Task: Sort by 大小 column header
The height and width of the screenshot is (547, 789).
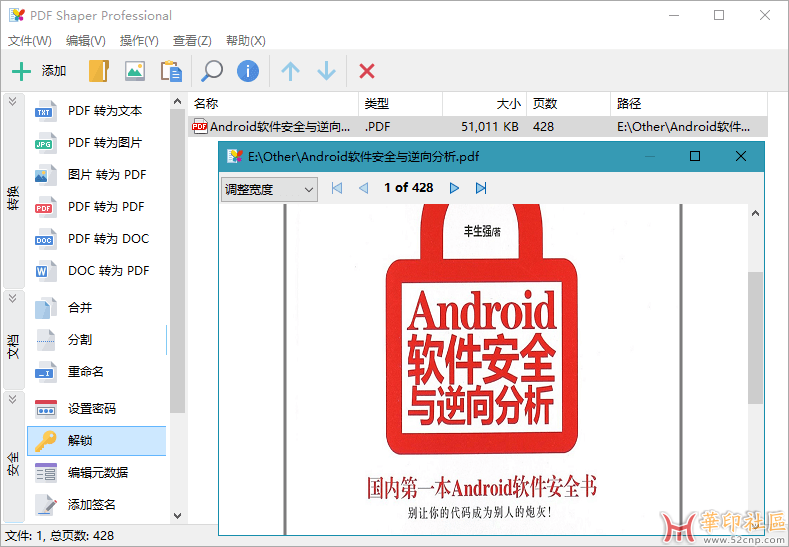Action: click(x=484, y=104)
